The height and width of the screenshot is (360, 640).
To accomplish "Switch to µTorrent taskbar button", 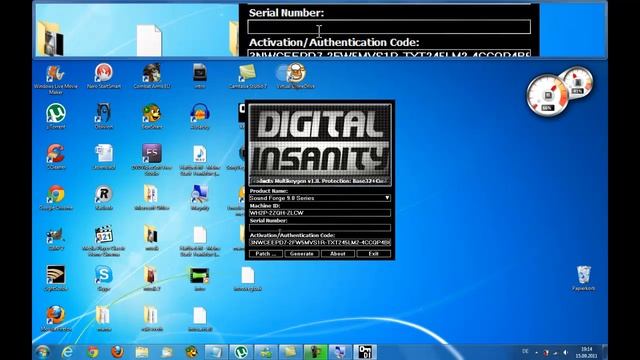I will [240, 352].
